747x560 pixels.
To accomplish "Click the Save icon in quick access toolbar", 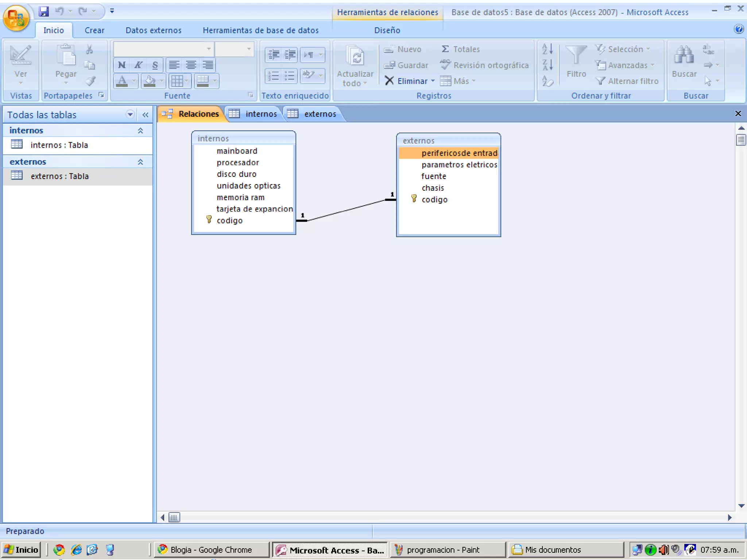I will (x=44, y=12).
